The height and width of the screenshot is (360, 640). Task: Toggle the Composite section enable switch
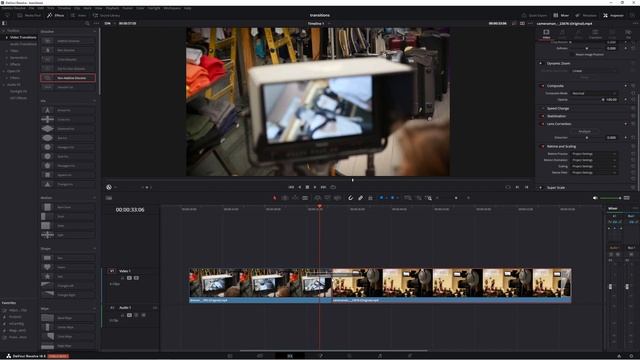[542, 86]
